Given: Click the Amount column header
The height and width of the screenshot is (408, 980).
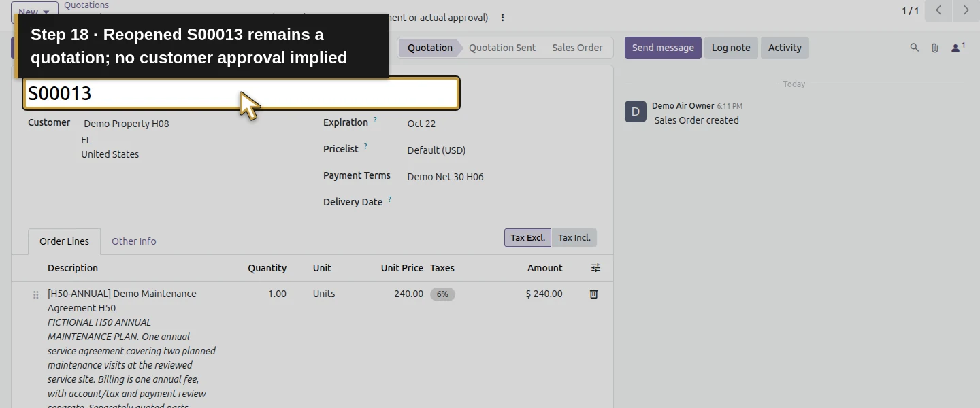Looking at the screenshot, I should point(544,268).
